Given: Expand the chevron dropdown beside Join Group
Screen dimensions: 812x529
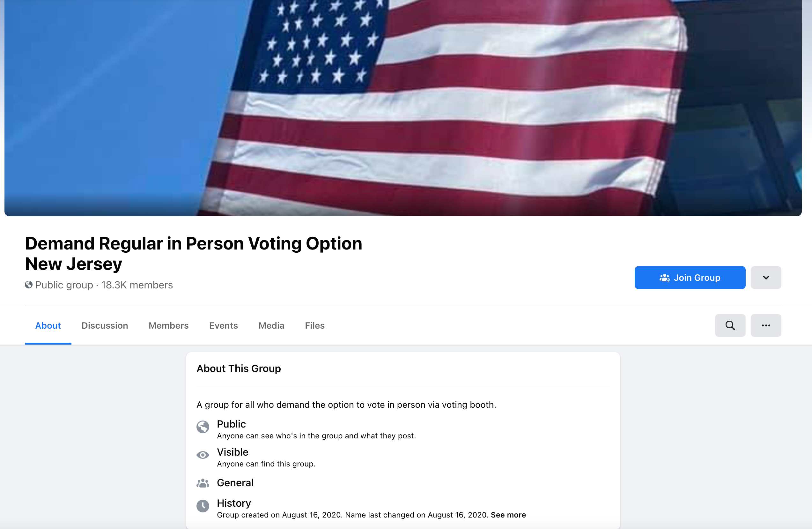Looking at the screenshot, I should (766, 278).
